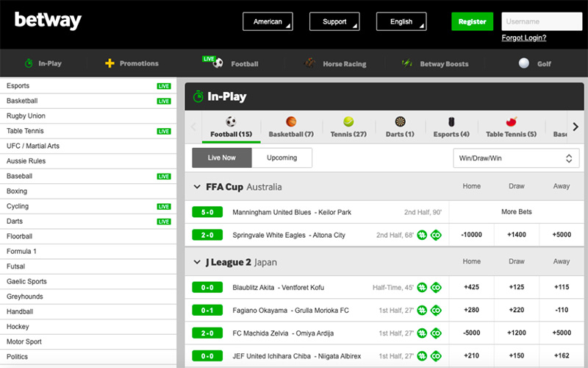Image resolution: width=588 pixels, height=368 pixels.
Task: Open Promotions from top navigation
Action: pos(139,63)
